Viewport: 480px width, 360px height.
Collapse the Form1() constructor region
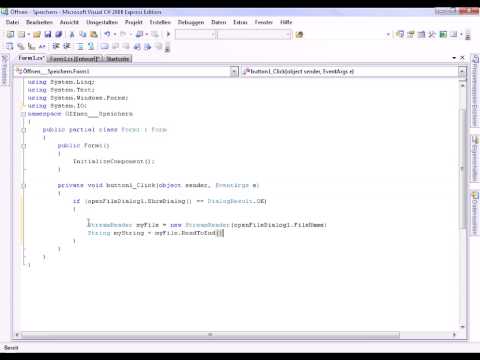(x=23, y=146)
